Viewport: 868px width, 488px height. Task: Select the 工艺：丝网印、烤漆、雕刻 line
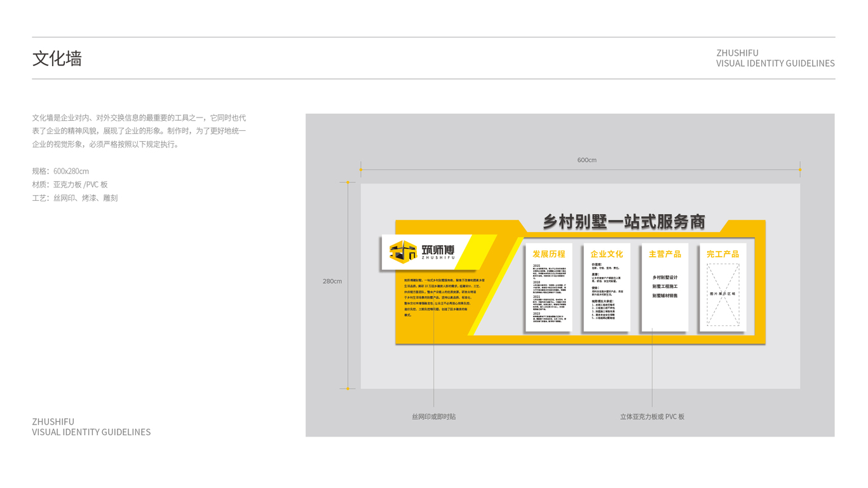tap(75, 198)
